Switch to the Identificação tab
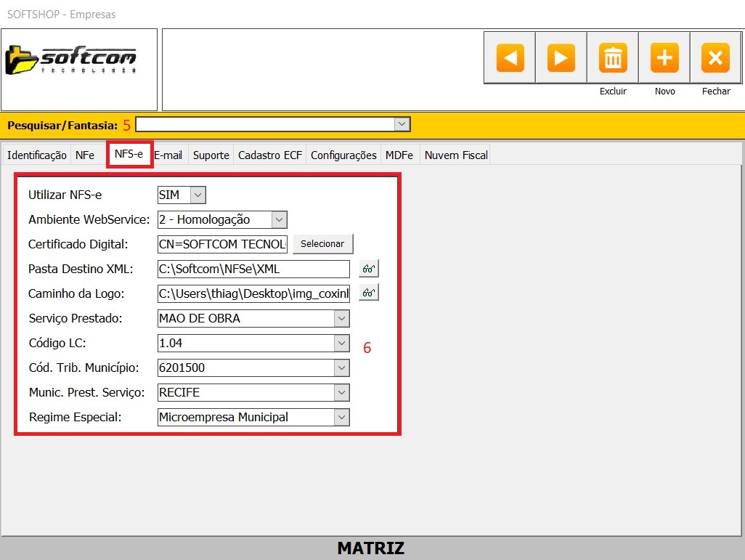The height and width of the screenshot is (560, 745). tap(37, 155)
